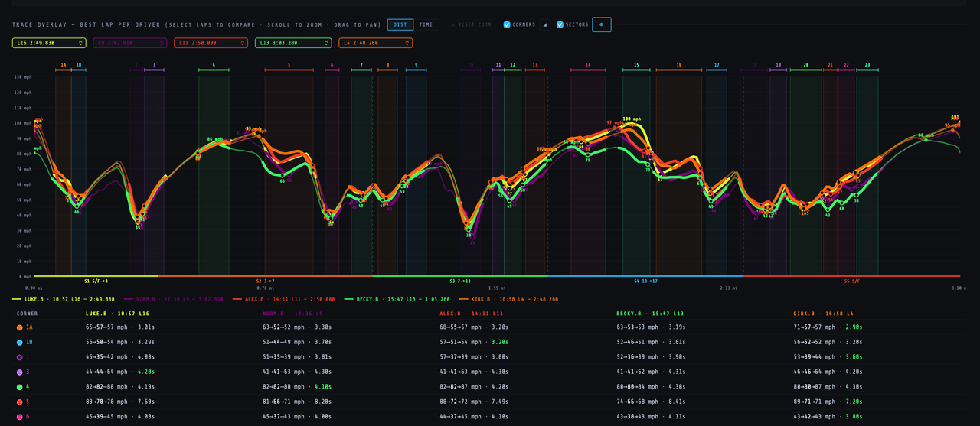Click the S2 3→7 sector label
Image resolution: width=980 pixels, height=426 pixels.
[265, 281]
